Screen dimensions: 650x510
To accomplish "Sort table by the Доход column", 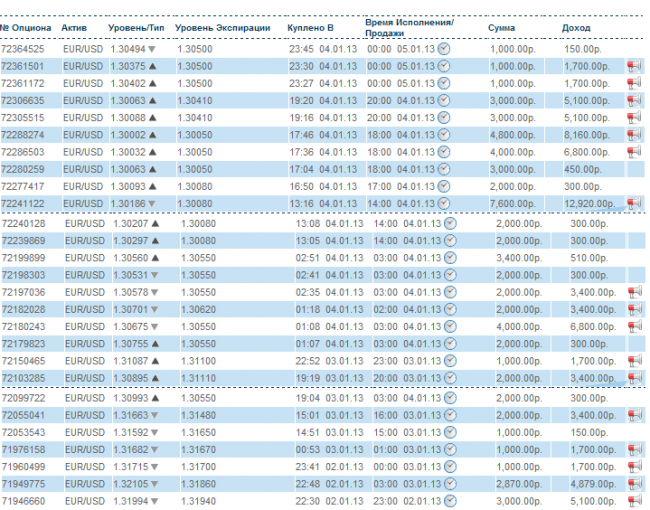I will pyautogui.click(x=577, y=27).
